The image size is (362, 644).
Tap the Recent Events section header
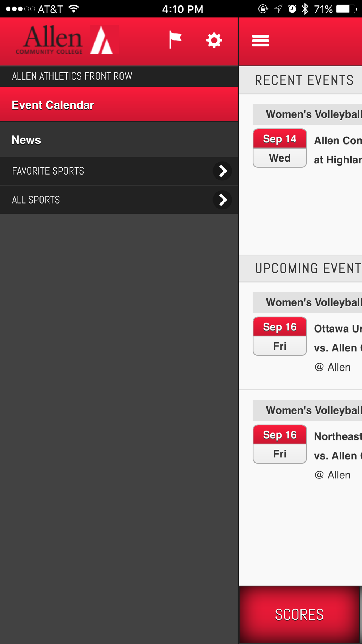[x=304, y=80]
